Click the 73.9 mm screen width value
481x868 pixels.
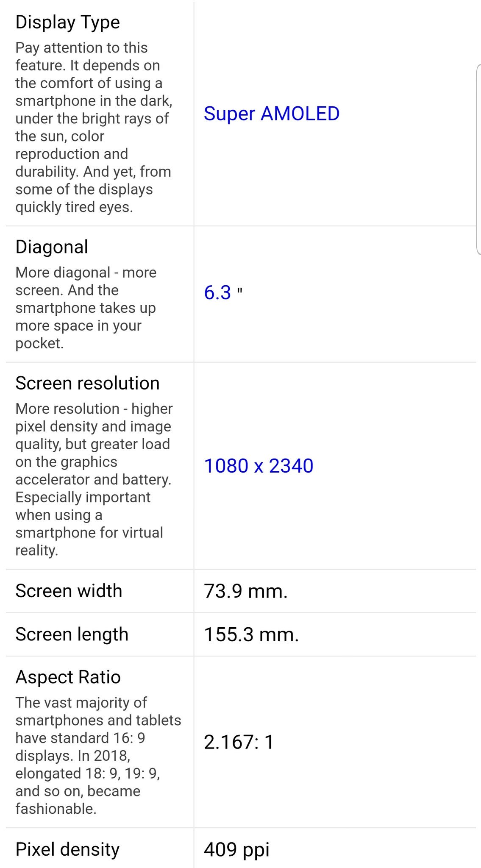(245, 591)
